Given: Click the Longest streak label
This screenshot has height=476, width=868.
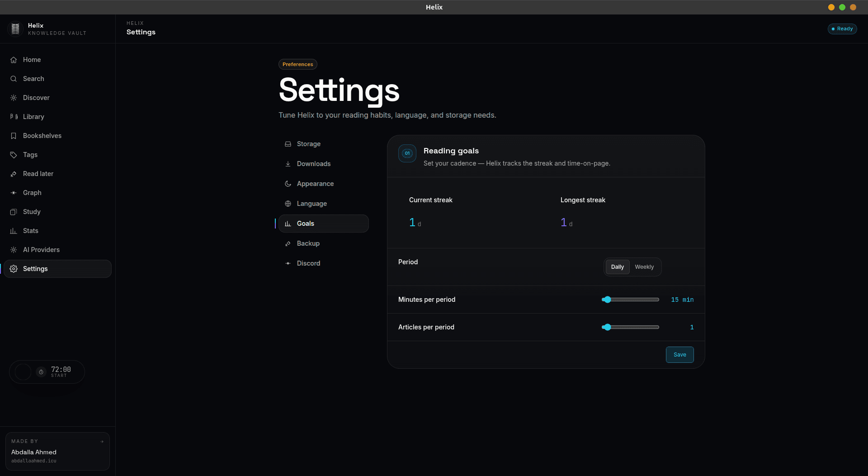Looking at the screenshot, I should [583, 200].
